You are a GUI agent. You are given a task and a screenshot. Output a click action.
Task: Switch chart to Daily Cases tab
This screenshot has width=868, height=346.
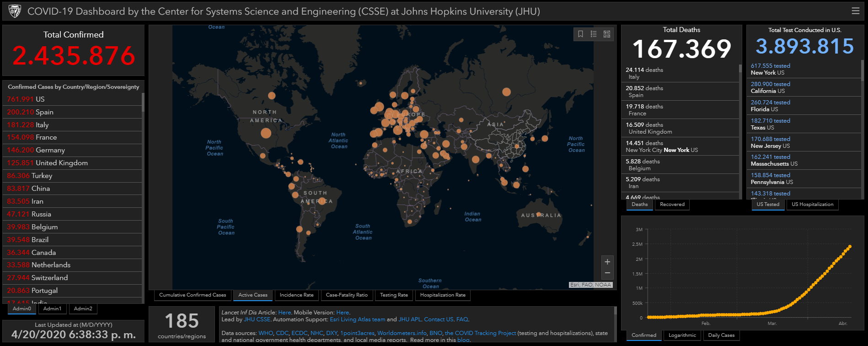click(721, 335)
